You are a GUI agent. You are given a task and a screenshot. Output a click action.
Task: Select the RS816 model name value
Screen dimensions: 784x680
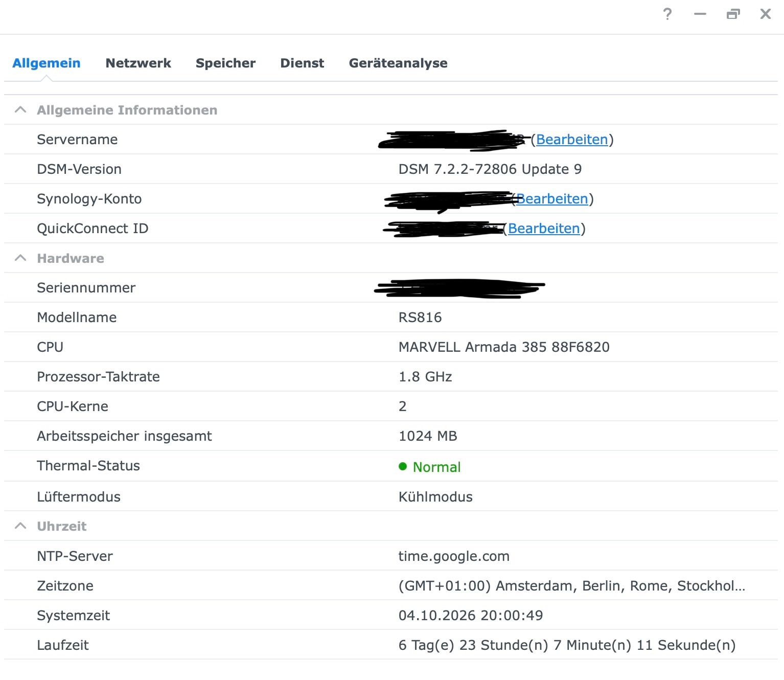point(420,318)
